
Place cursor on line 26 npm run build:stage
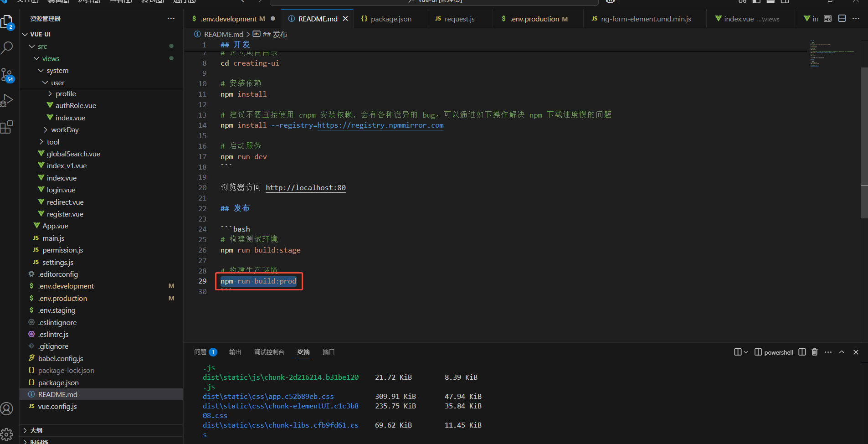coord(260,250)
